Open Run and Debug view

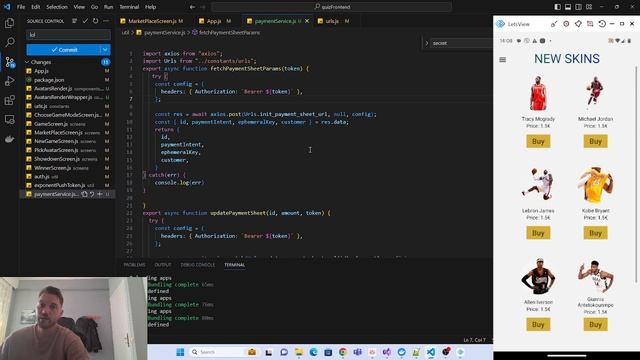click(x=9, y=81)
